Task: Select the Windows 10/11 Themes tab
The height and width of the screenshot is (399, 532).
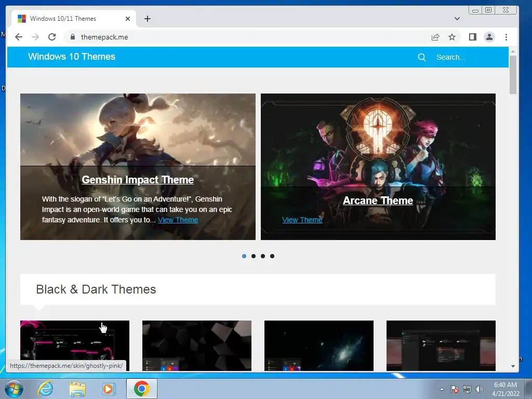Action: point(74,19)
